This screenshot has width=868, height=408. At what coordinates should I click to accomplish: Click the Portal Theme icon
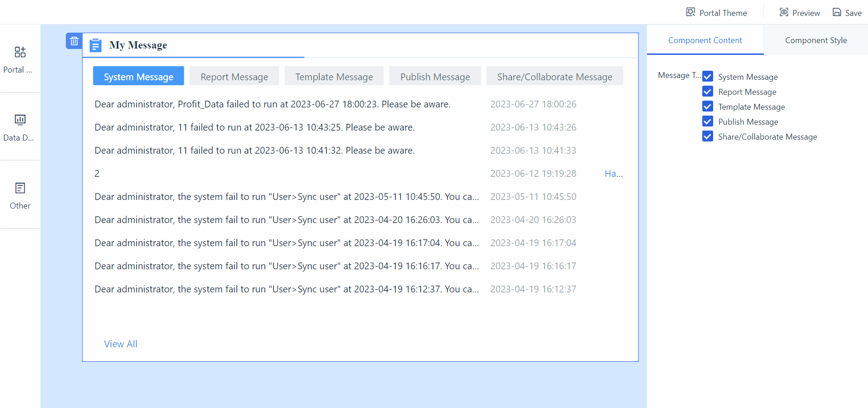(691, 12)
